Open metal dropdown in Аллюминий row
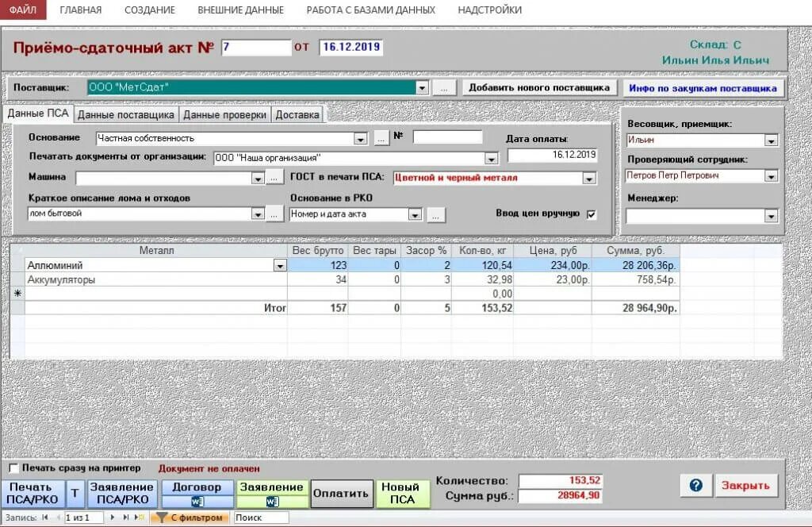Screen dimensions: 812x527 click(x=280, y=265)
